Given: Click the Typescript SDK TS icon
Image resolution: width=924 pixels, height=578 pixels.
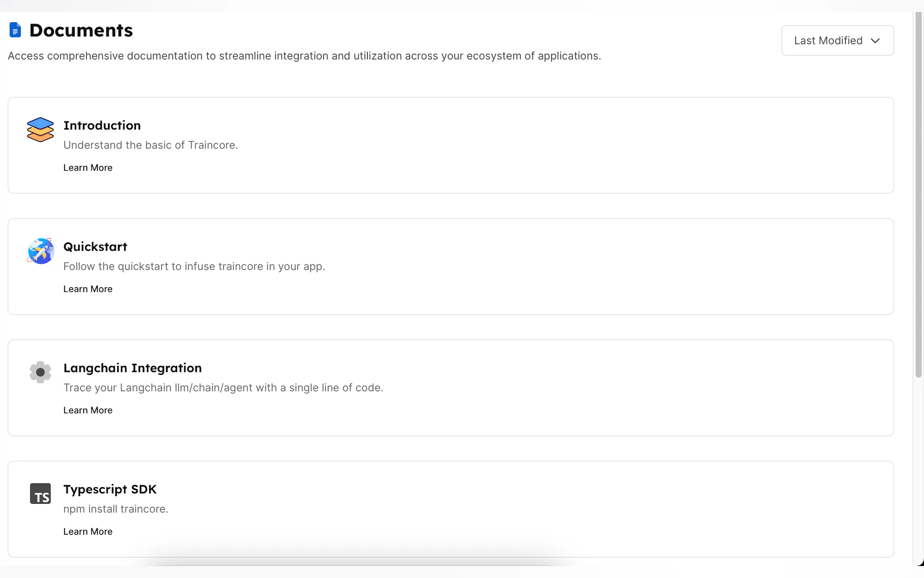Looking at the screenshot, I should tap(40, 494).
